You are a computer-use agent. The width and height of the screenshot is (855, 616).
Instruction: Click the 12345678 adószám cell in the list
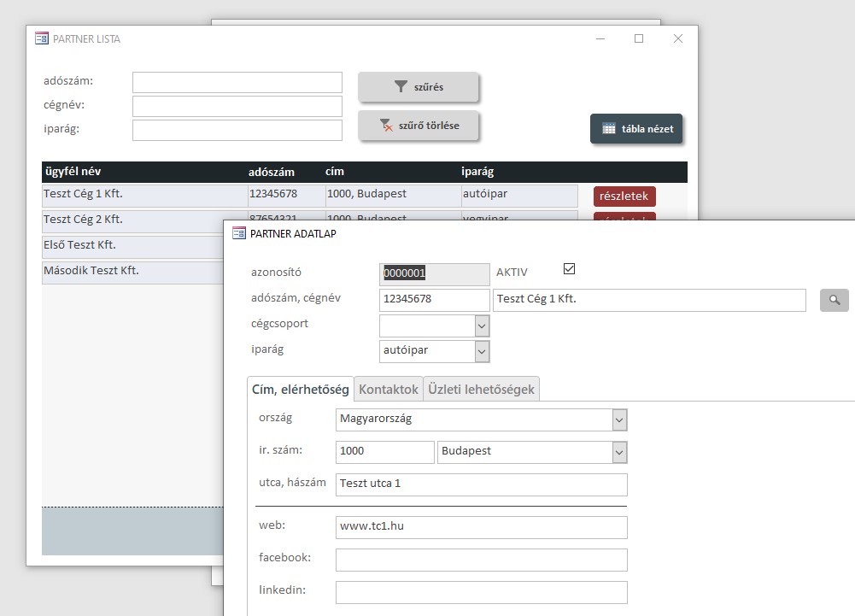(287, 196)
